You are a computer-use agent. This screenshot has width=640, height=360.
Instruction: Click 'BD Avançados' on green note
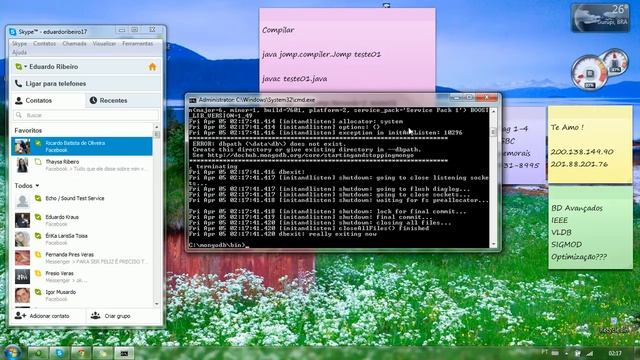577,208
